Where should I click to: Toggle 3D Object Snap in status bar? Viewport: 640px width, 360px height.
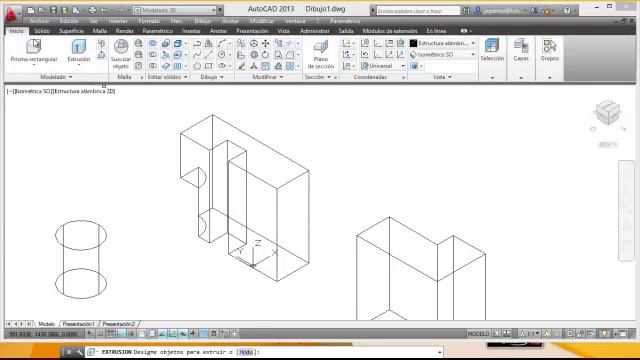[x=152, y=334]
